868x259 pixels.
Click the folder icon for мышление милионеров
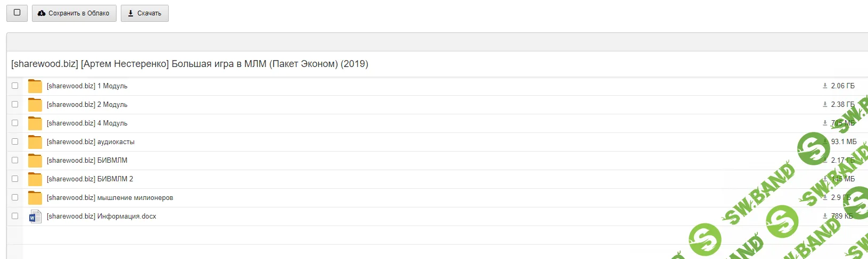point(35,198)
